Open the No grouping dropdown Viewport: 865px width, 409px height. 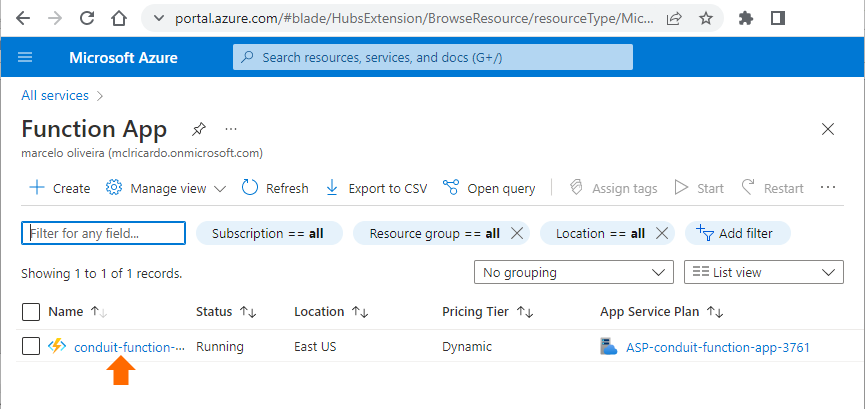coord(574,272)
